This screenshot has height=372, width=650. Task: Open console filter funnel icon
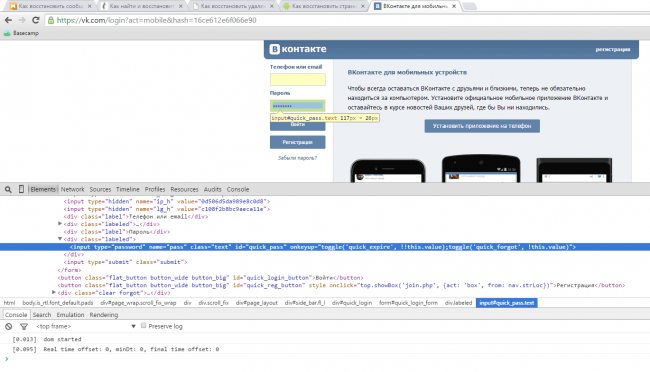[x=24, y=326]
